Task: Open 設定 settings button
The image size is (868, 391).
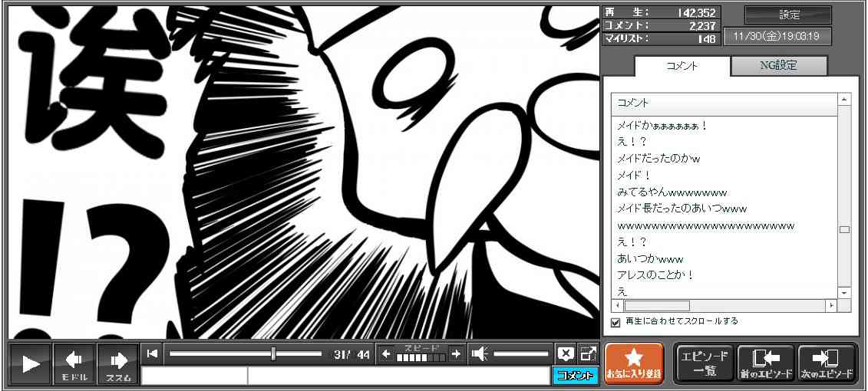Action: tap(788, 15)
